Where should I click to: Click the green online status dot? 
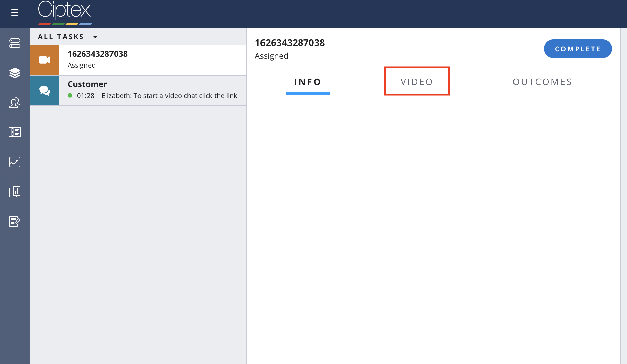coord(70,95)
